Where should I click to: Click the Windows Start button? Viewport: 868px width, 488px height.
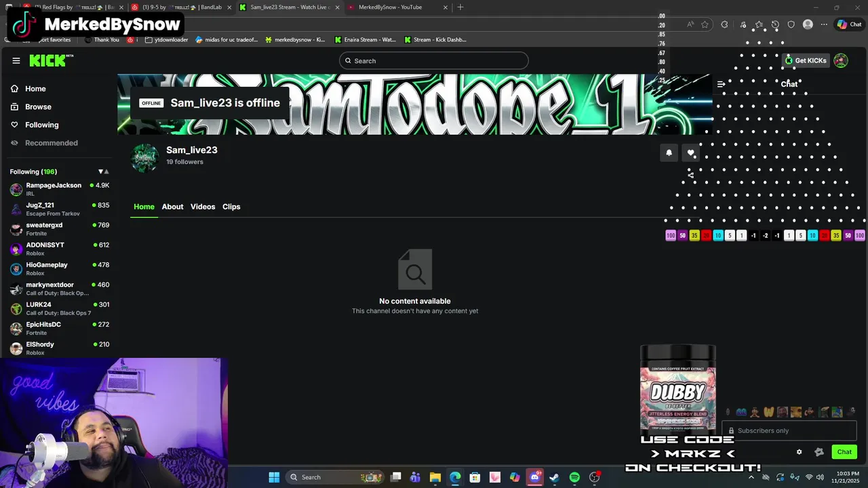[274, 477]
